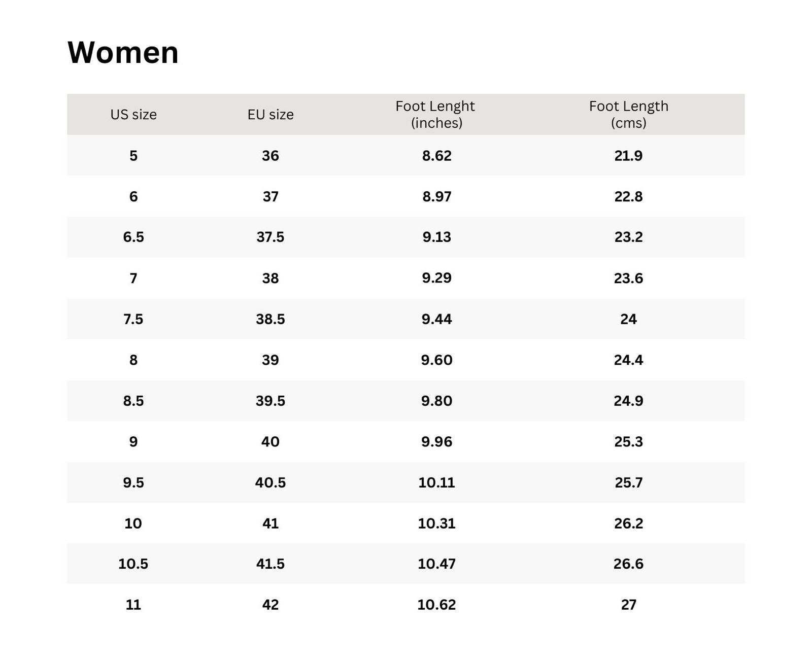Select EU size 41 cell
This screenshot has height=660, width=812.
[270, 524]
